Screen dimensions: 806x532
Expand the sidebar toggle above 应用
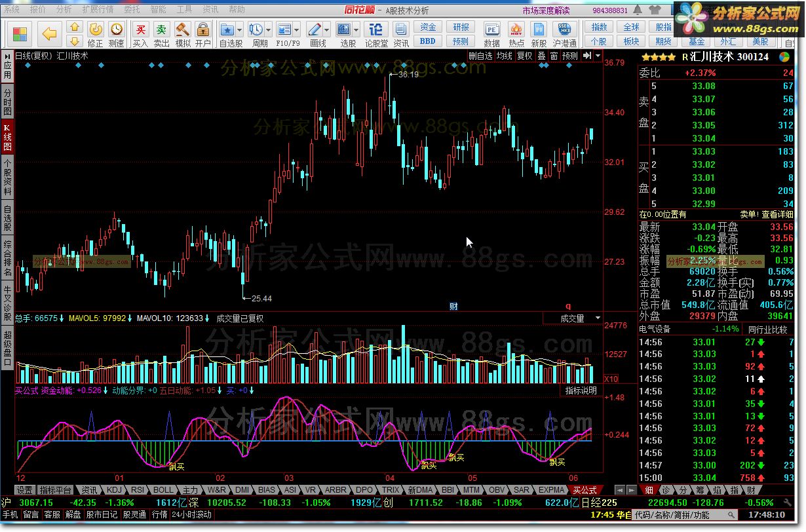point(7,57)
